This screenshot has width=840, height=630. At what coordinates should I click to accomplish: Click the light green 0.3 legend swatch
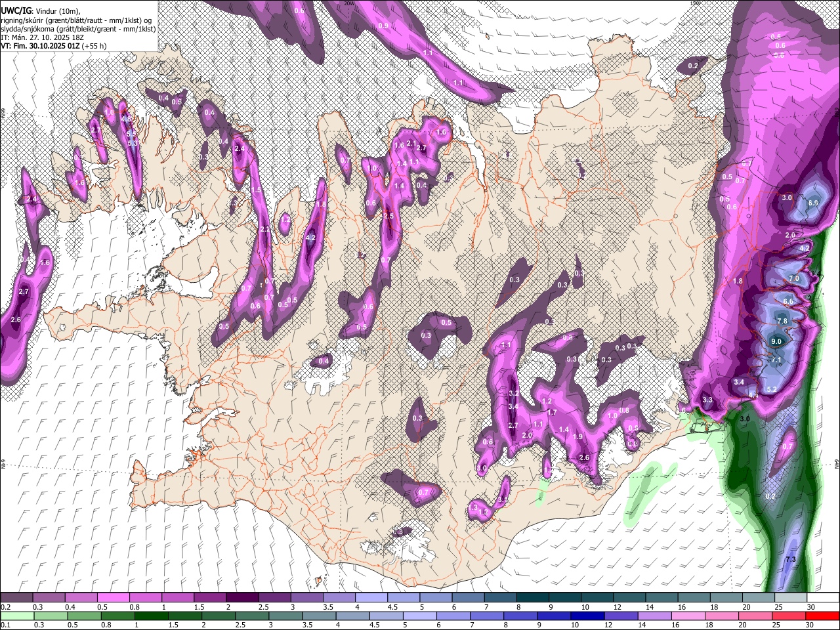(49, 616)
